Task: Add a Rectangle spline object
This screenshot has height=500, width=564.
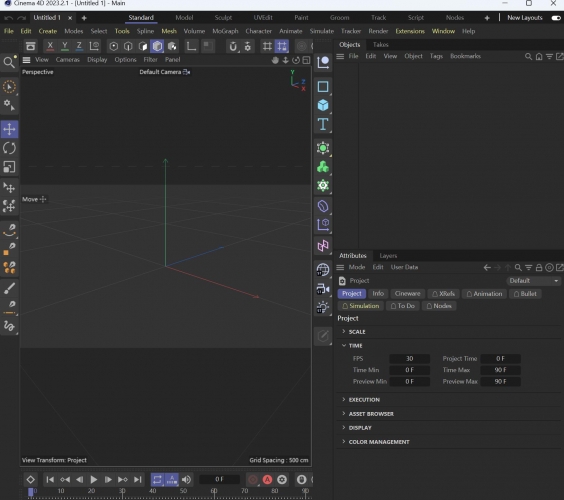Action: tap(323, 86)
